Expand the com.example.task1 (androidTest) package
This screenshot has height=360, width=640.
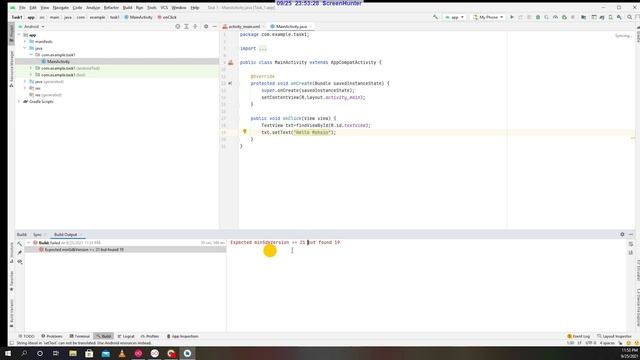point(31,68)
